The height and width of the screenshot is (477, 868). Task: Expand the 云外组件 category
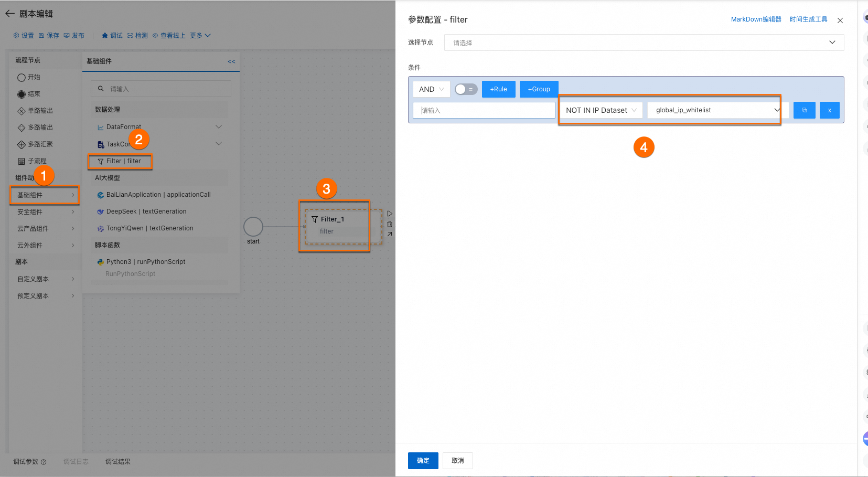point(45,246)
